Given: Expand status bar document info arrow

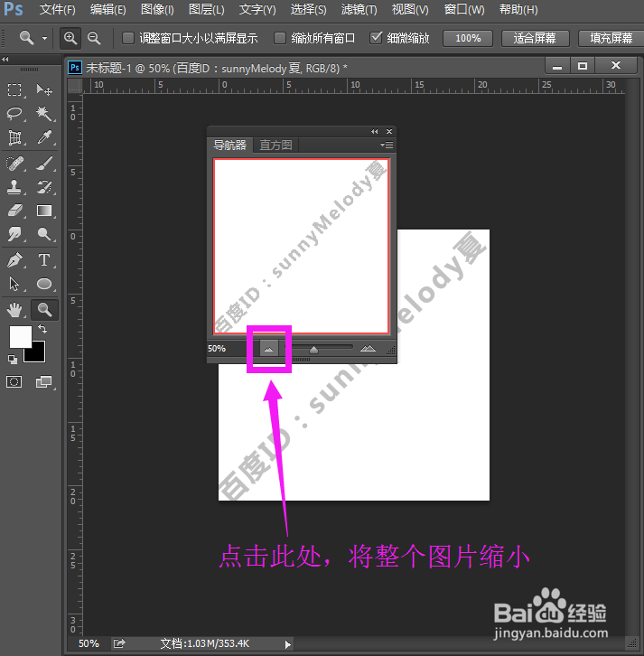Looking at the screenshot, I should [288, 644].
